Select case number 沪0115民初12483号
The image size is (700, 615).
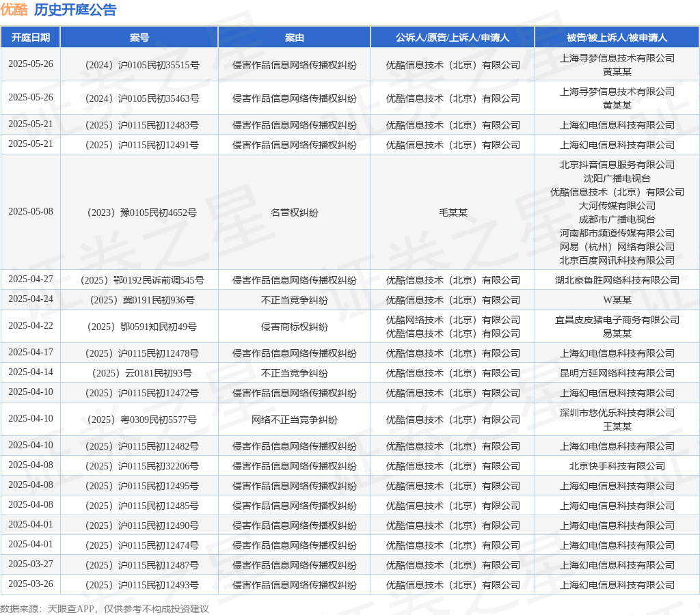point(142,125)
